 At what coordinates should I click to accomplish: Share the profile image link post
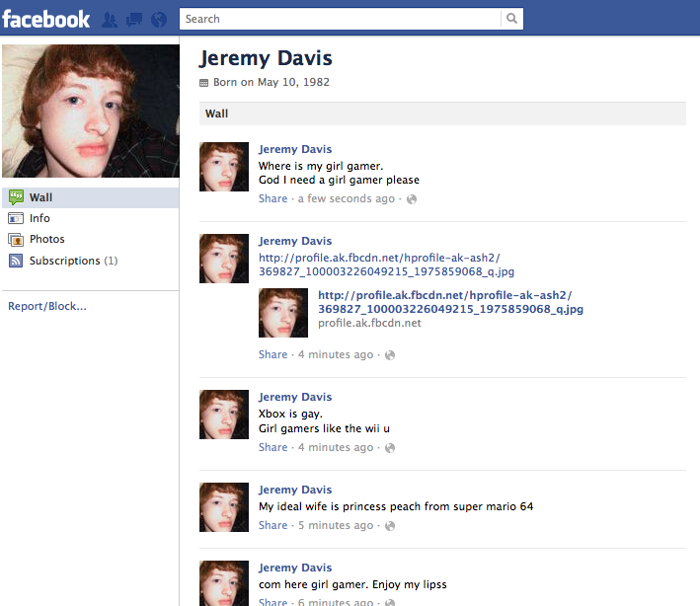pyautogui.click(x=272, y=354)
